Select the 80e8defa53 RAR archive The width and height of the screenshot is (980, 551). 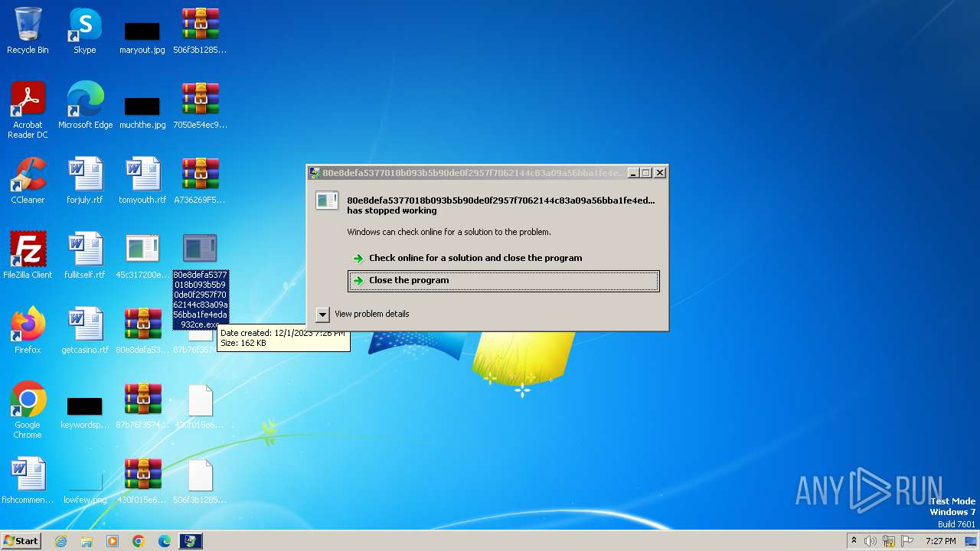point(142,331)
